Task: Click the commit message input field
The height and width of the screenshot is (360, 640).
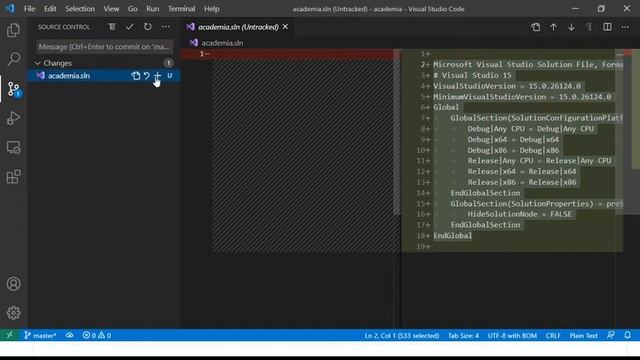Action: (x=104, y=47)
